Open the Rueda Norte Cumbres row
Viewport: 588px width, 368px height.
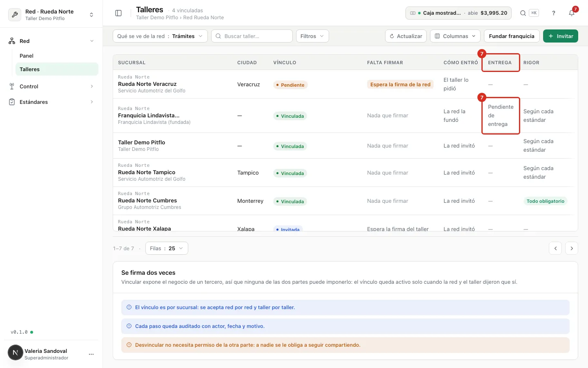[345, 201]
